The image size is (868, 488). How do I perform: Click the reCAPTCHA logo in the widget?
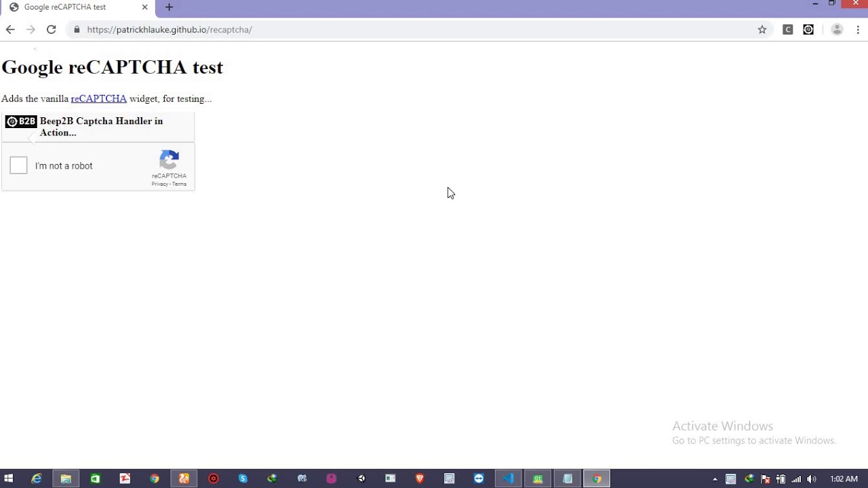coord(169,160)
